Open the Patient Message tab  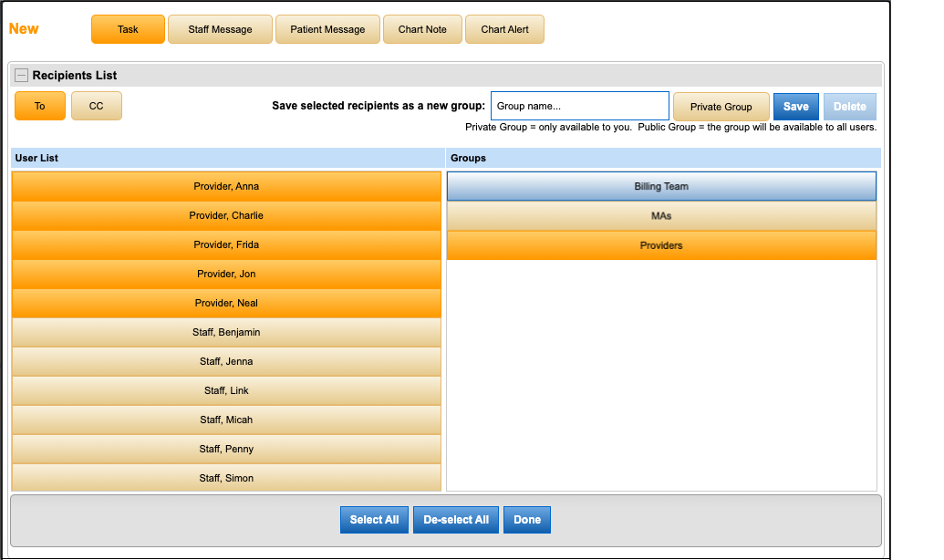(x=327, y=28)
